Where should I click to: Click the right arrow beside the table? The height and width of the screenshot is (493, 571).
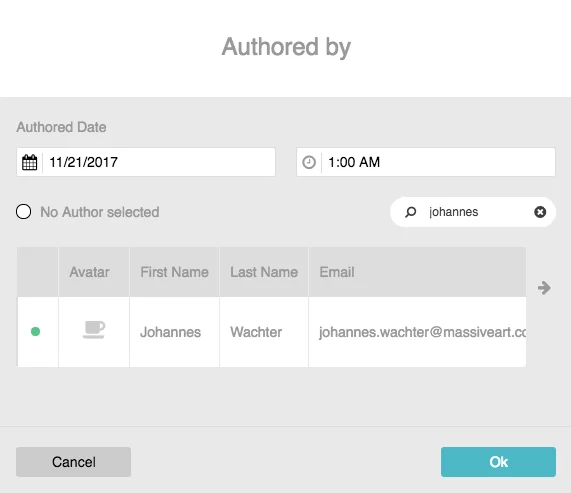544,288
